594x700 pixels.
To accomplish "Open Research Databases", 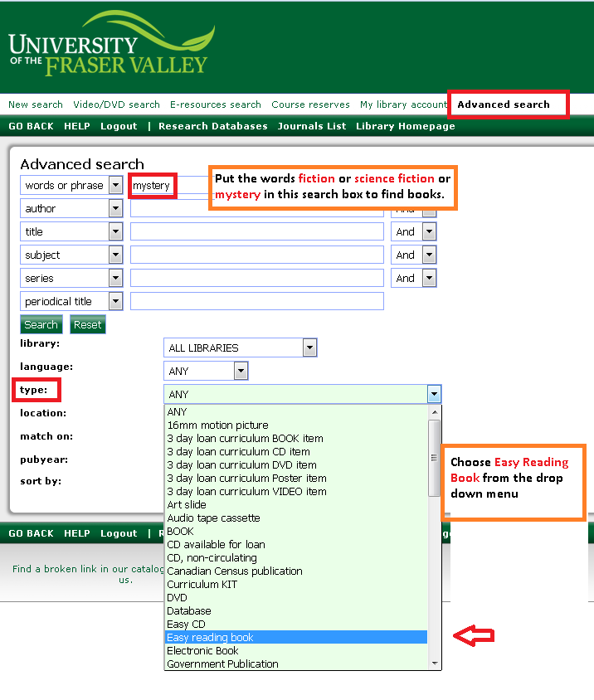I will [x=213, y=126].
